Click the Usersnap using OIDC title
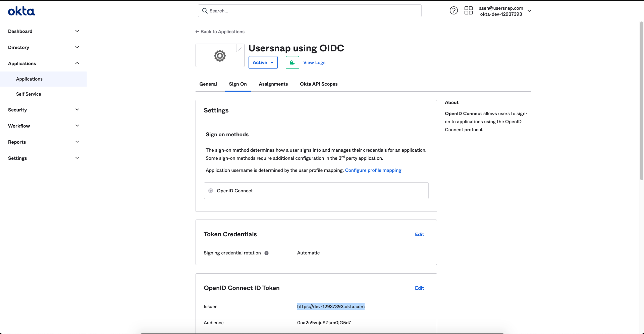The height and width of the screenshot is (334, 644). (x=296, y=48)
